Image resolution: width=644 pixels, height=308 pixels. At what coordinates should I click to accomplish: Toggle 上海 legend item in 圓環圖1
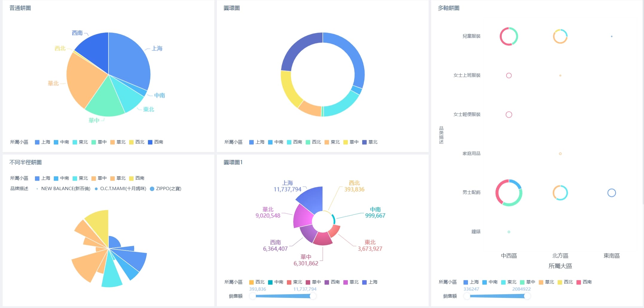[x=370, y=282]
